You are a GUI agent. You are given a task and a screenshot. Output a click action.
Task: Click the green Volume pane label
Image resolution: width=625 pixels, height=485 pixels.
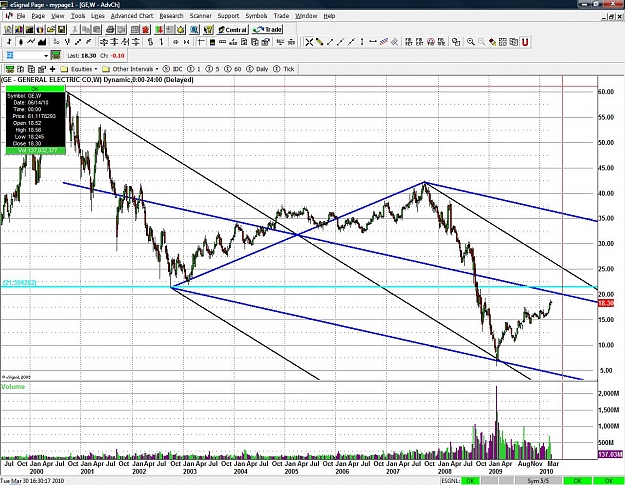13,387
